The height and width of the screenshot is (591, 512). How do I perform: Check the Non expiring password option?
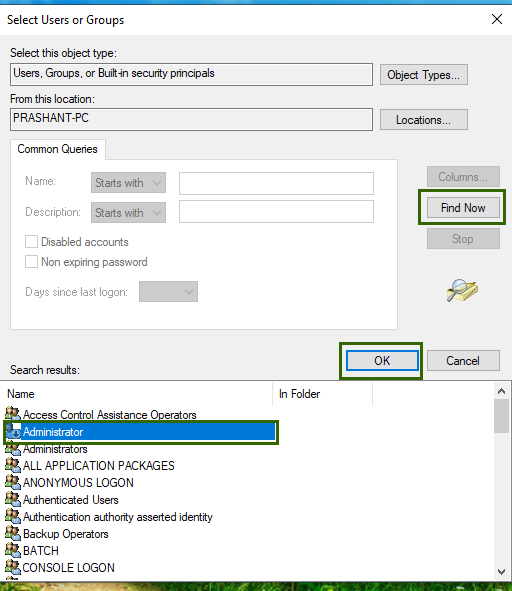[31, 262]
